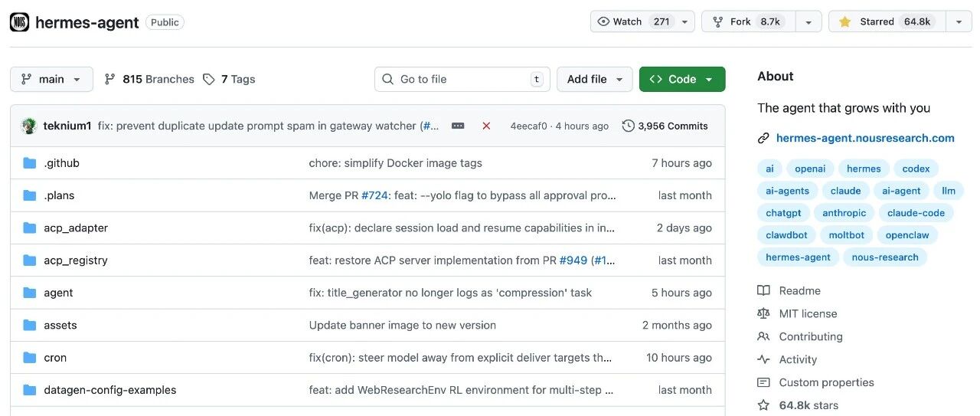This screenshot has width=980, height=416.
Task: Select the 'nous-research' topic tag
Action: coord(885,257)
